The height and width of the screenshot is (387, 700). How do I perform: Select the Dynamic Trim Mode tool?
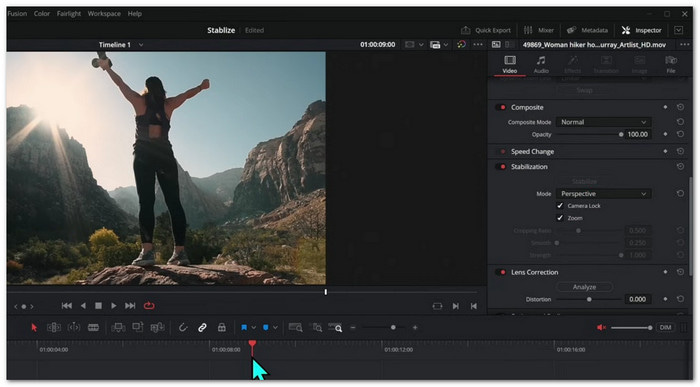pos(74,328)
